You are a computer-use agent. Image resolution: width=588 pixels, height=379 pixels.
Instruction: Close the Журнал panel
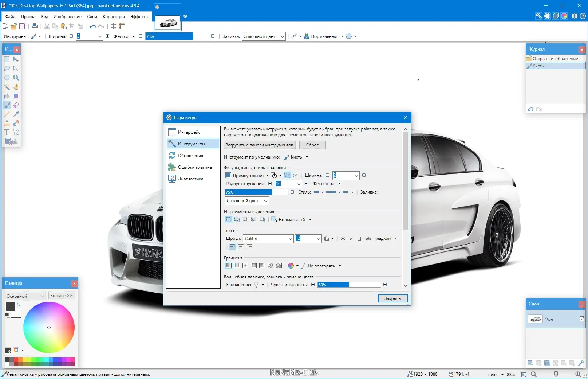click(x=582, y=49)
